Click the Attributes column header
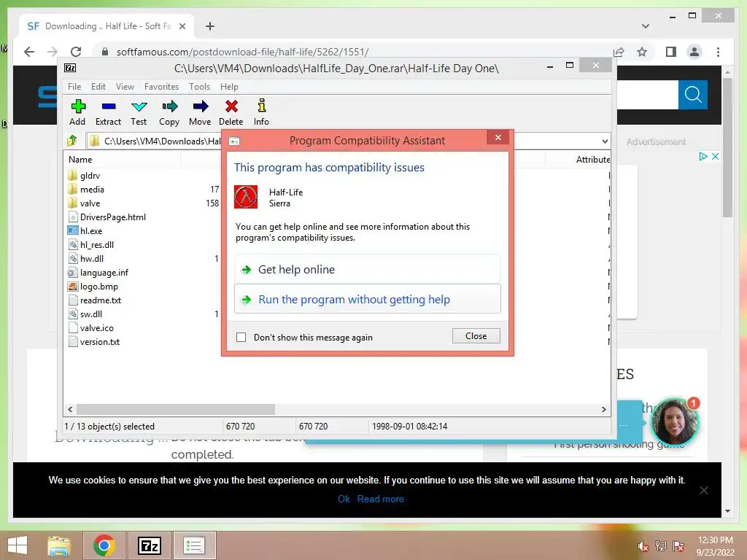The image size is (747, 560). pyautogui.click(x=592, y=160)
